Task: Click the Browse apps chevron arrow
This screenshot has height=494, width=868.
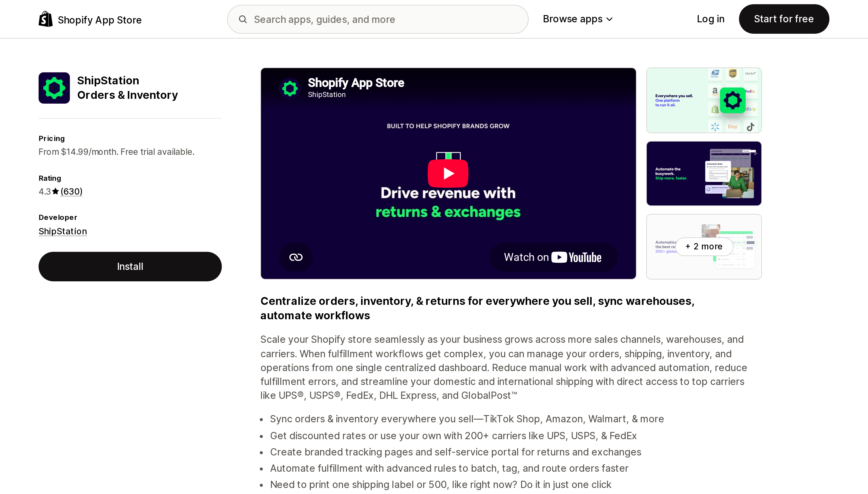Action: [x=609, y=19]
